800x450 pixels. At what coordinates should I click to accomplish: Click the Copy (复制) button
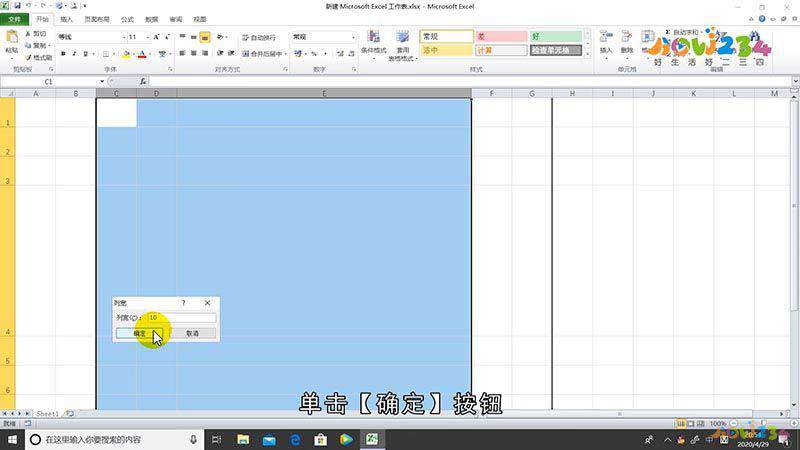(37, 45)
